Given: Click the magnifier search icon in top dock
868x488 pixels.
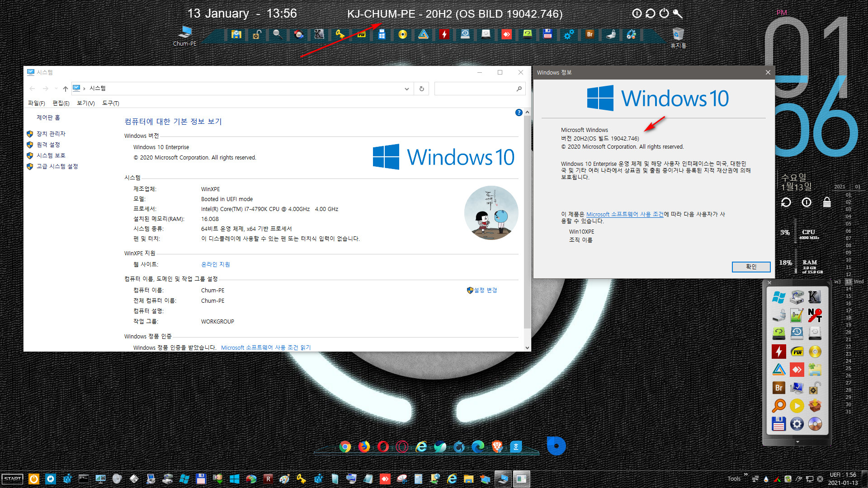Looking at the screenshot, I should (277, 34).
